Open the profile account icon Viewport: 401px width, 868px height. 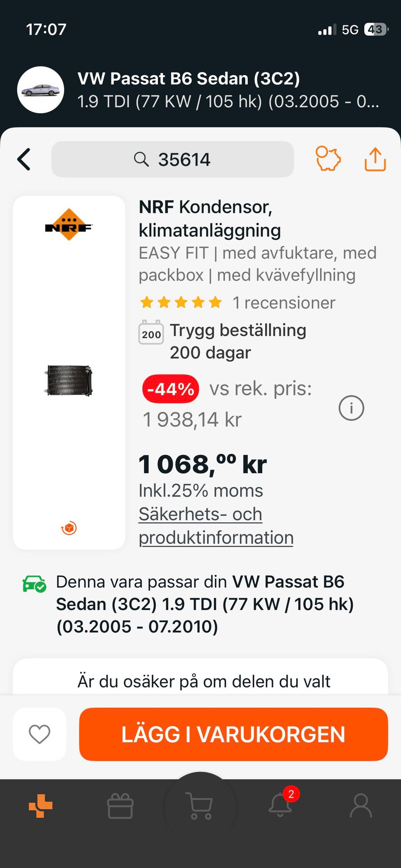tap(361, 805)
